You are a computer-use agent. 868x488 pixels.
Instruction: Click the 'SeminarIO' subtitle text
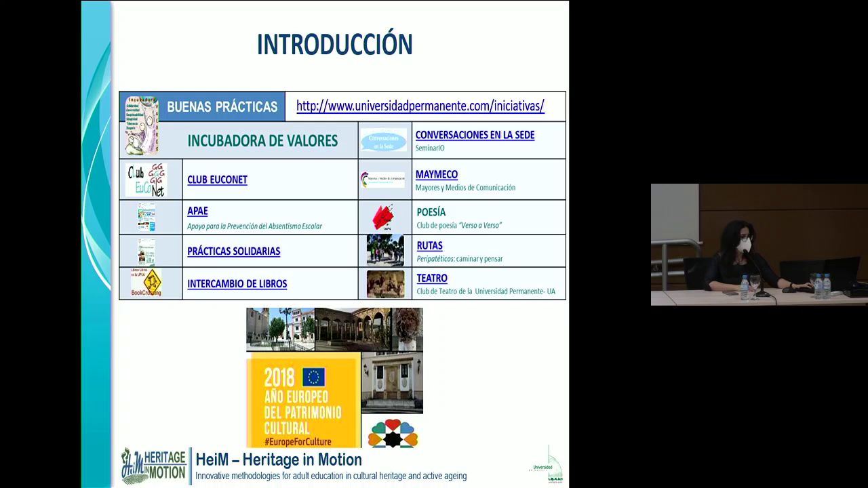tap(430, 148)
